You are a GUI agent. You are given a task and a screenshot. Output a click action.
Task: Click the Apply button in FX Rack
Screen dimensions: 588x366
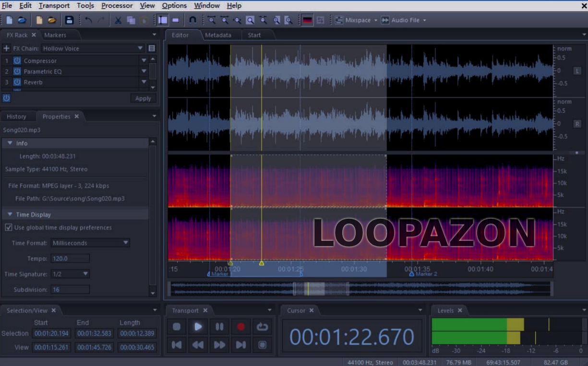coord(143,98)
